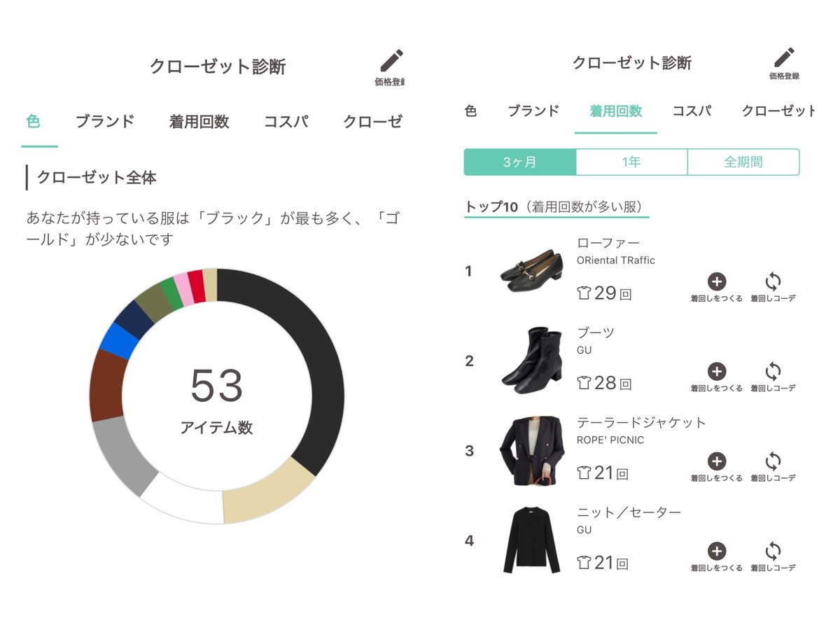Image resolution: width=840 pixels, height=630 pixels.
Task: Open the コスパ tab in the right panel
Action: [692, 111]
